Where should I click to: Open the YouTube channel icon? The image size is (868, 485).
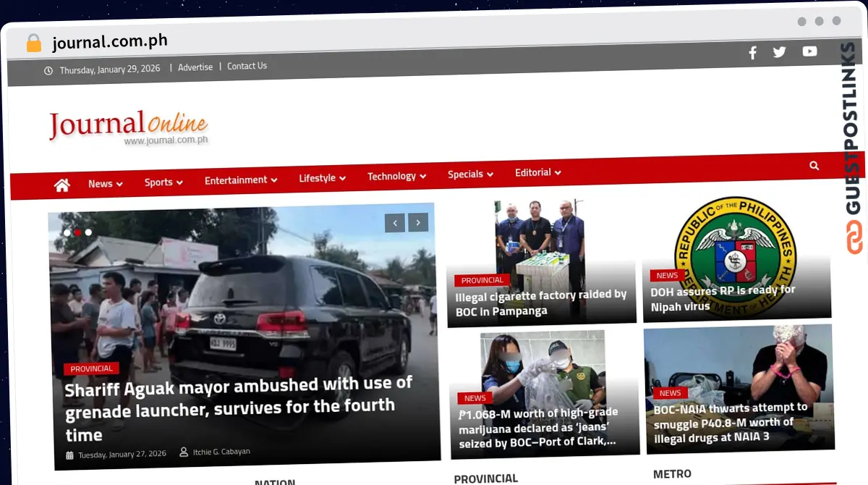pos(809,51)
